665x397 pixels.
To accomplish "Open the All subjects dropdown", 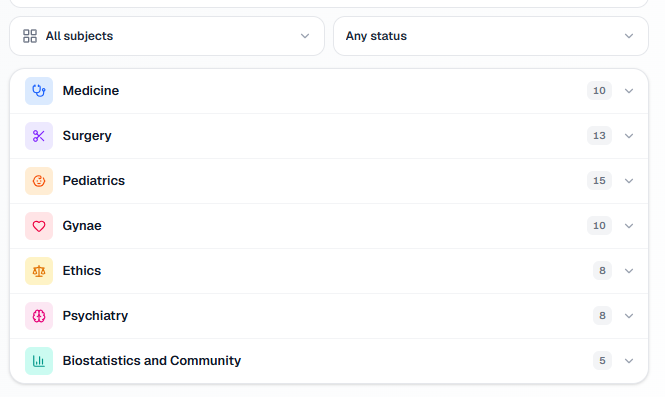I will pos(167,36).
